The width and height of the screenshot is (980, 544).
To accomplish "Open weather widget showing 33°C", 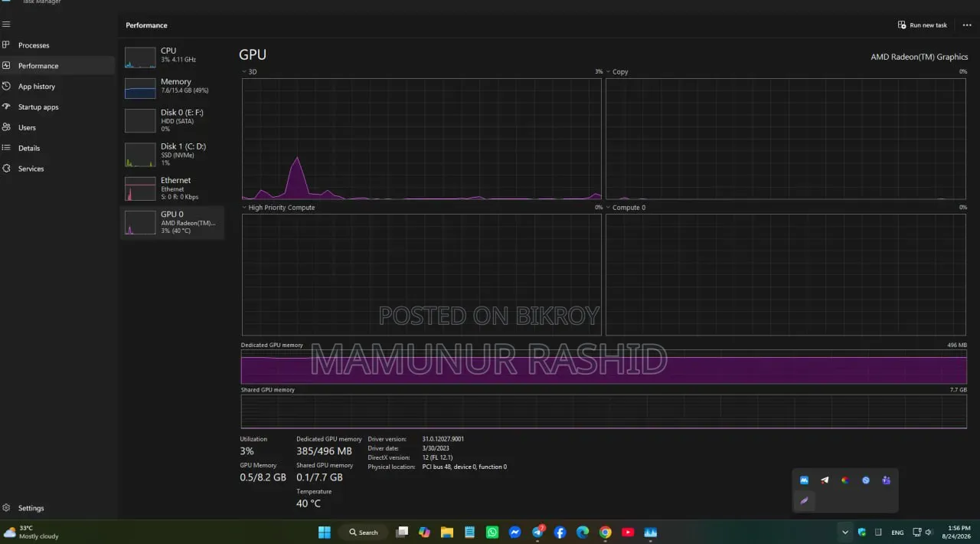I will tap(31, 532).
